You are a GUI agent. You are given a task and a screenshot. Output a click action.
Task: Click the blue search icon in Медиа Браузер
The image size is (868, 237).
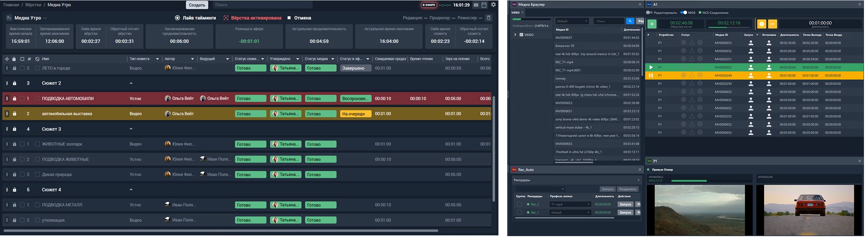click(x=630, y=21)
